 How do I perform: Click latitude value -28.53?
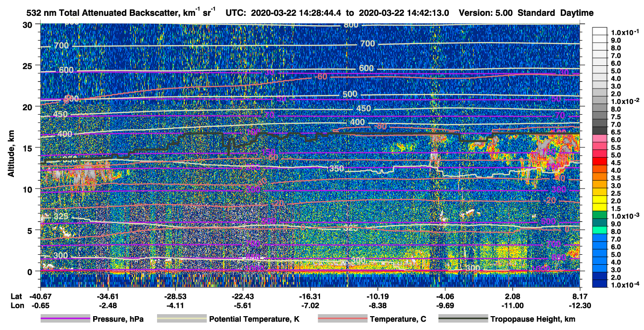(175, 296)
